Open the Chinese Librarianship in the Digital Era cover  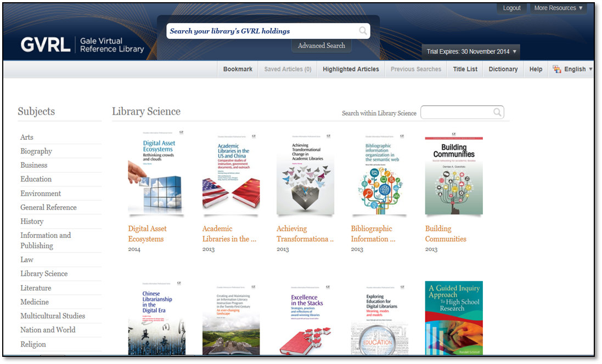coord(156,318)
